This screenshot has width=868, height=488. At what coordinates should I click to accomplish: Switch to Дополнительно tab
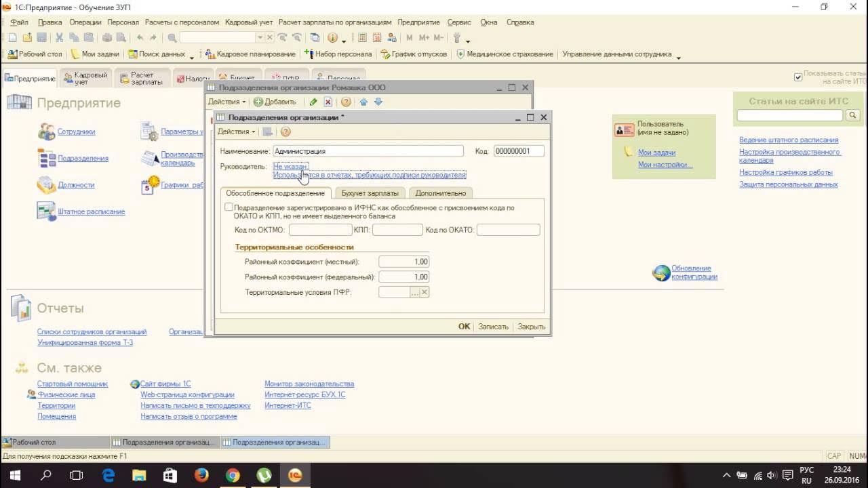(441, 193)
